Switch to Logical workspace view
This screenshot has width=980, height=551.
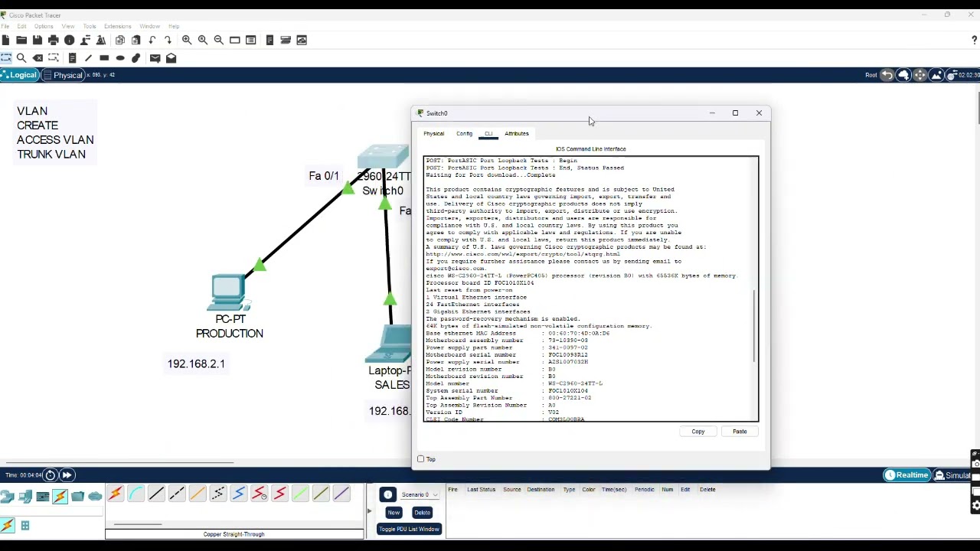(19, 75)
